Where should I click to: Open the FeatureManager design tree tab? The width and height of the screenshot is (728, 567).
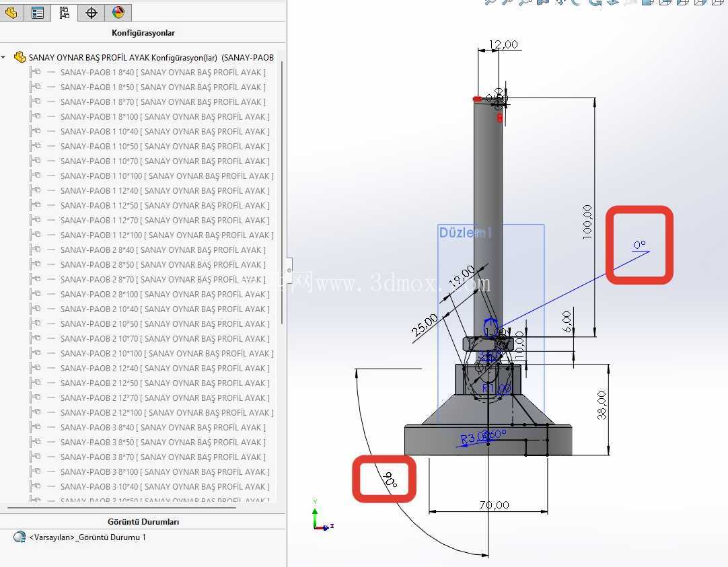coord(11,13)
